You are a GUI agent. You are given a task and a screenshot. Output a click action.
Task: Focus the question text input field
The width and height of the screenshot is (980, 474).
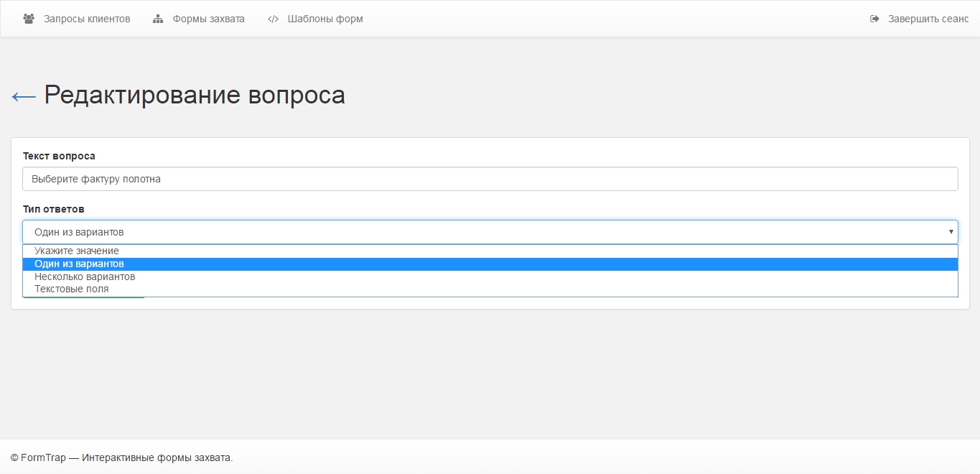pos(490,179)
